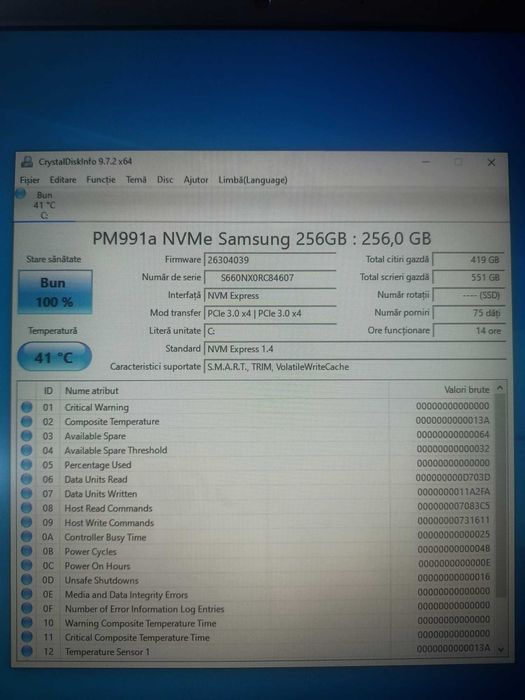Click scrollbar down arrow in attribute list
The width and height of the screenshot is (525, 700).
pyautogui.click(x=500, y=650)
